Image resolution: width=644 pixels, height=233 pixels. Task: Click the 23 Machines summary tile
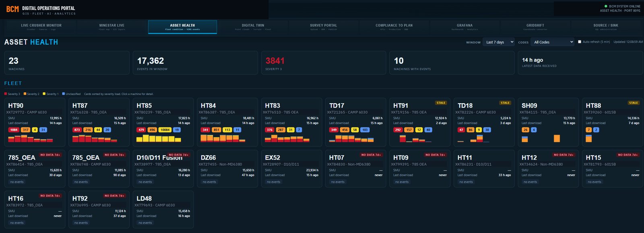point(67,62)
